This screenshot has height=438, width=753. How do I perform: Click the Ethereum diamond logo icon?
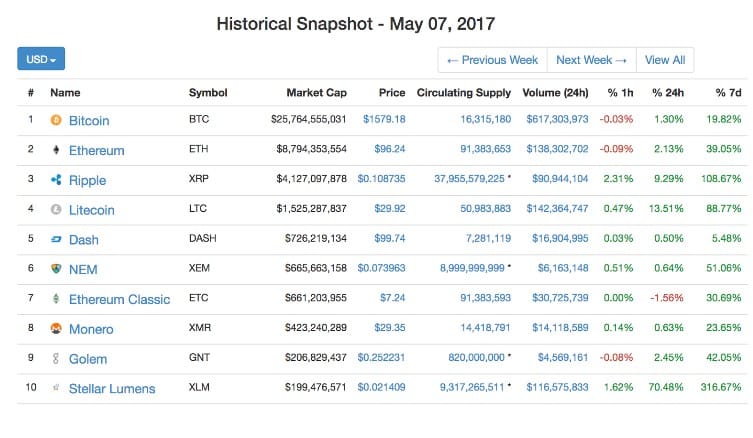click(56, 150)
